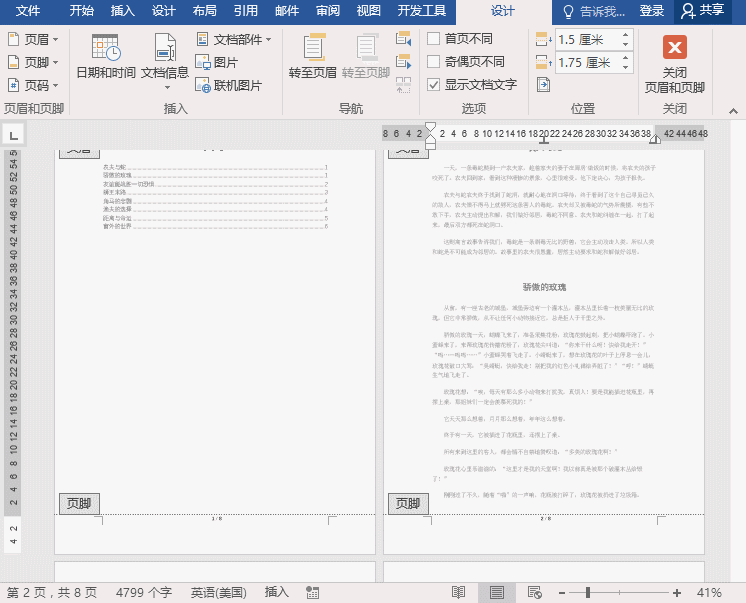Screen dimensions: 746x603
Task: Click the 41% zoom level
Action: [709, 593]
